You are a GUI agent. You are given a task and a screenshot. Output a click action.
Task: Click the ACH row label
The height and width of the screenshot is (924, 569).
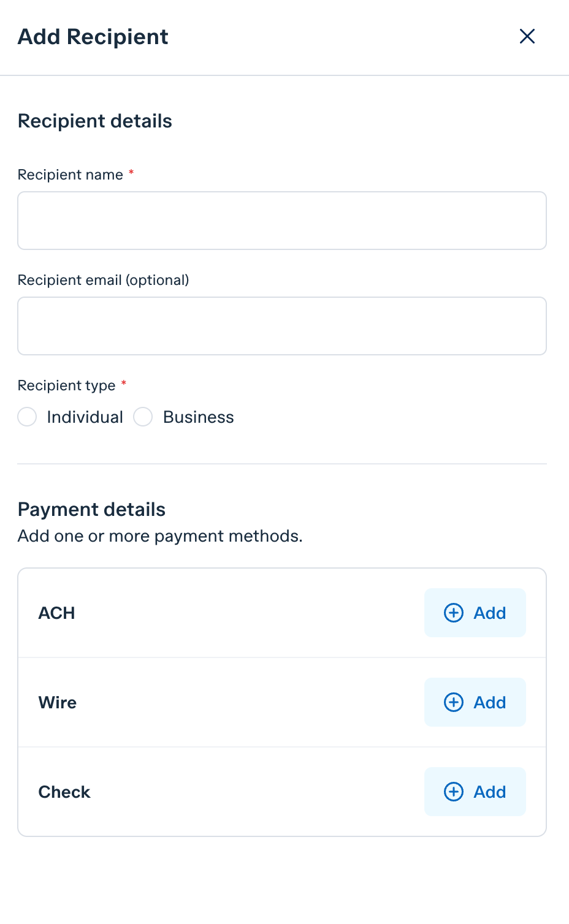tap(56, 613)
